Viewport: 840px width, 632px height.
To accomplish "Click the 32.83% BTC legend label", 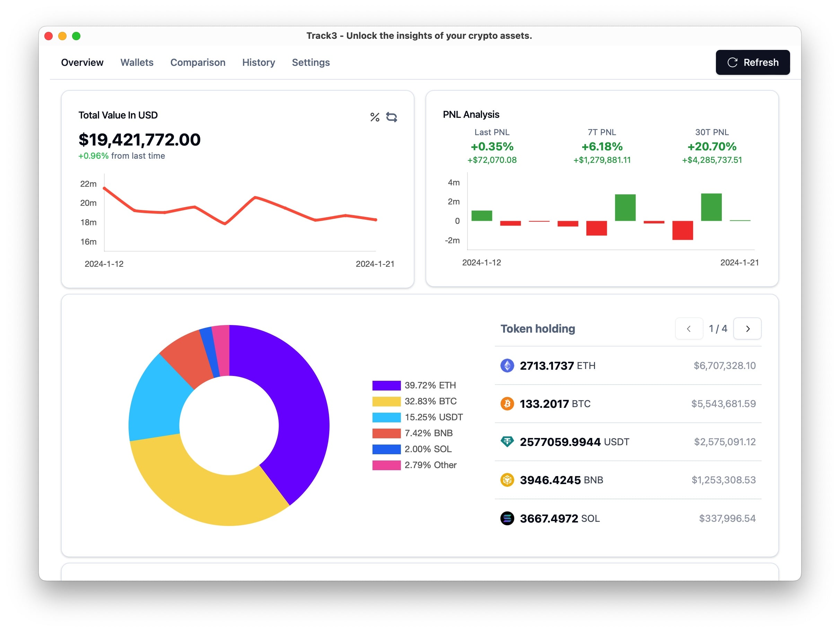I will pos(431,402).
